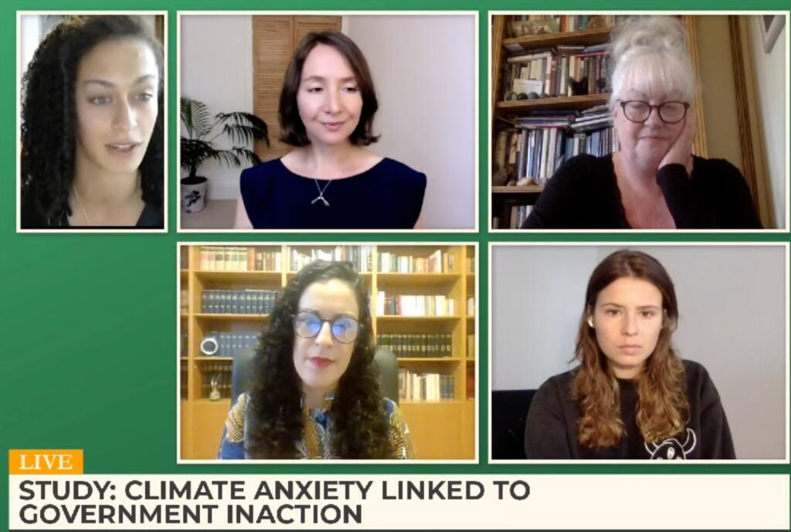This screenshot has width=791, height=532.
Task: Select the video tile of the woman in the black sweatshirt
Action: (x=637, y=352)
